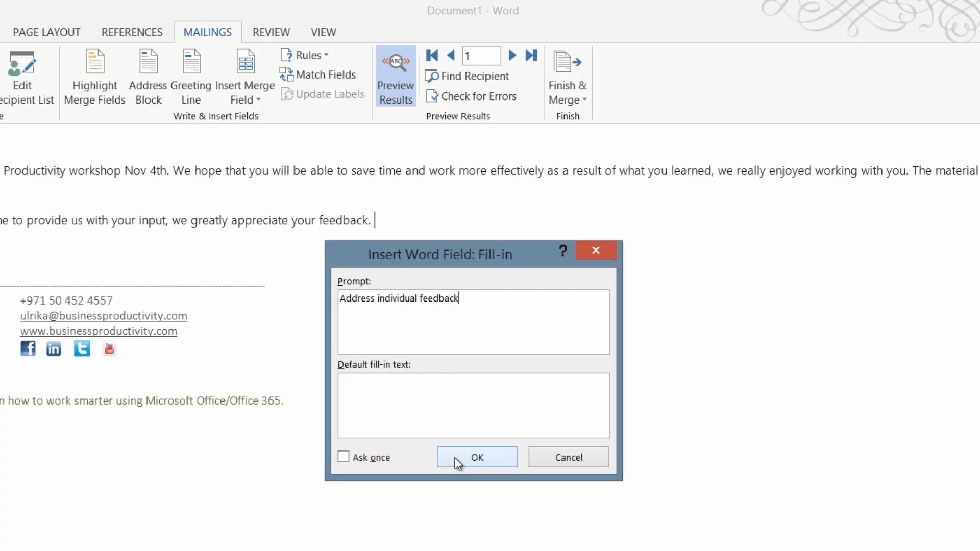This screenshot has height=551, width=980.
Task: Go to the previous record
Action: click(x=451, y=56)
